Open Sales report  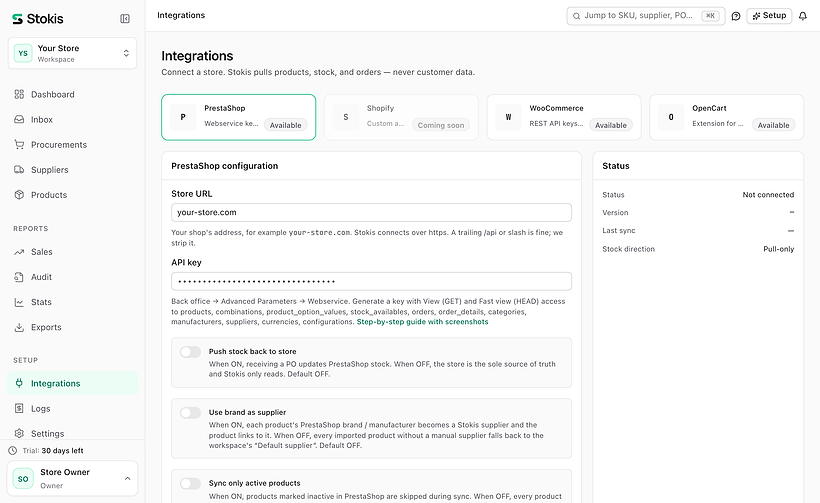coord(72,252)
